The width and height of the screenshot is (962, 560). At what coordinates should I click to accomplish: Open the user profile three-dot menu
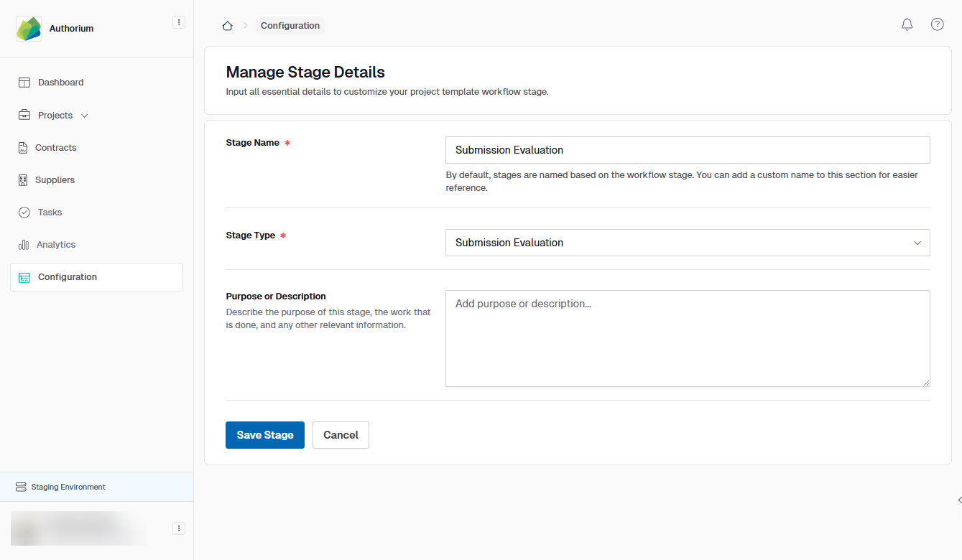point(179,528)
